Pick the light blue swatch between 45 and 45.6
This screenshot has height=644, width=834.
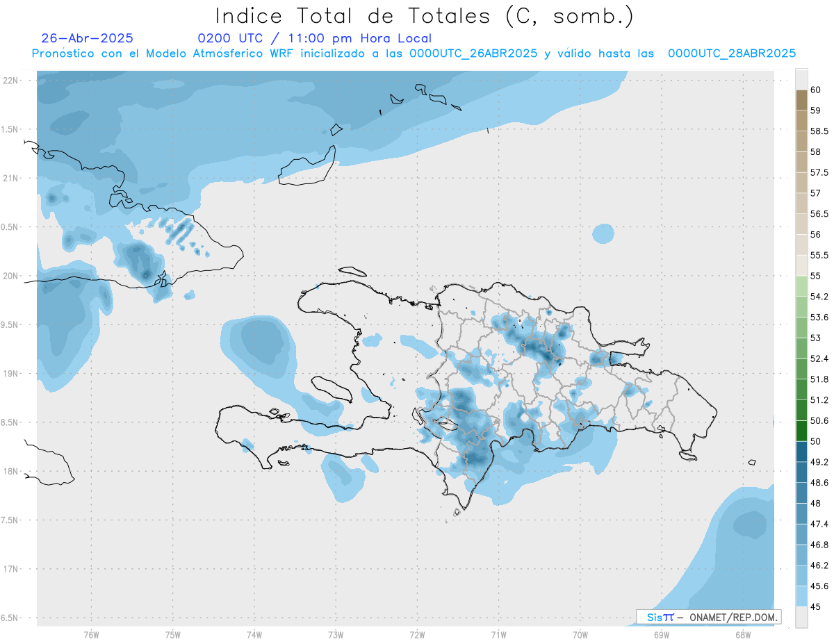[x=801, y=596]
